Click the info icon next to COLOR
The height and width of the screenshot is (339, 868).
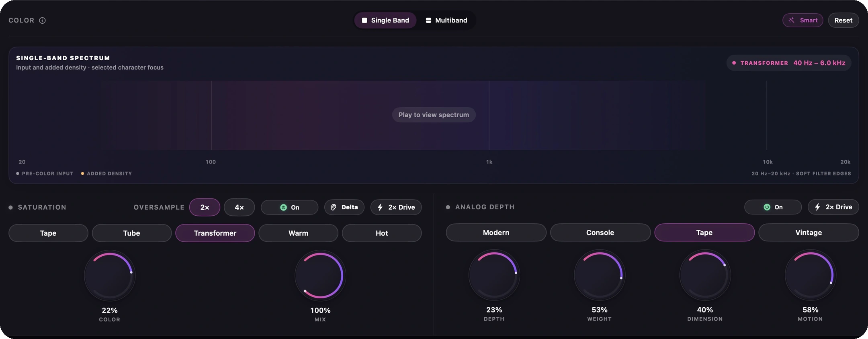[x=42, y=20]
